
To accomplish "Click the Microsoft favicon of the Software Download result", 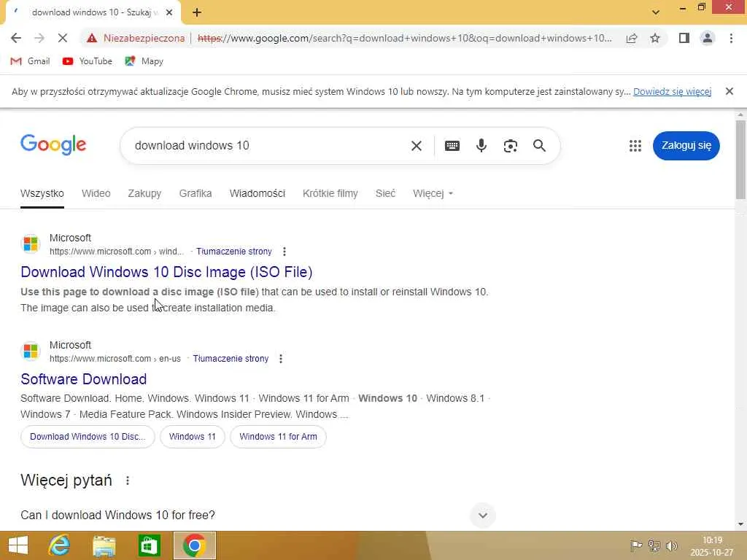I will (x=31, y=351).
